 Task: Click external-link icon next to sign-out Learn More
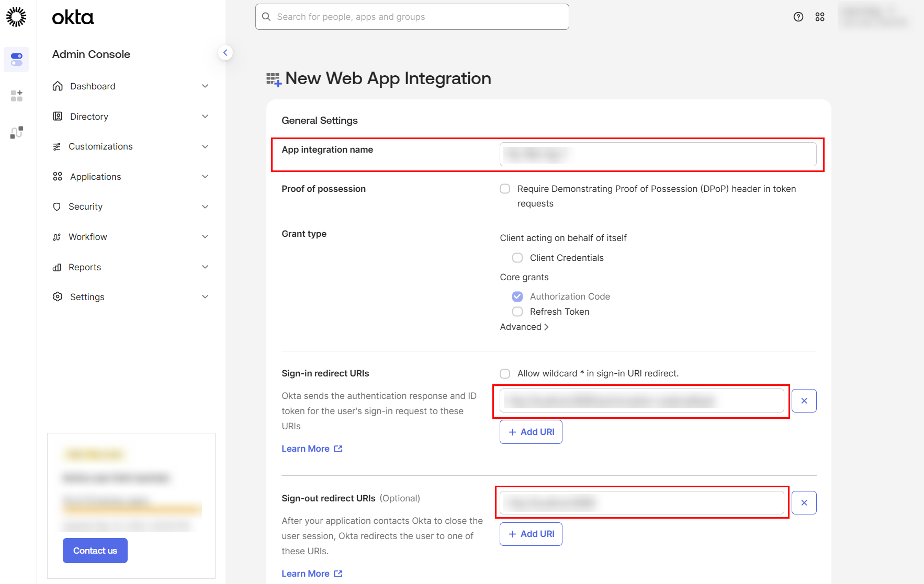pyautogui.click(x=338, y=574)
